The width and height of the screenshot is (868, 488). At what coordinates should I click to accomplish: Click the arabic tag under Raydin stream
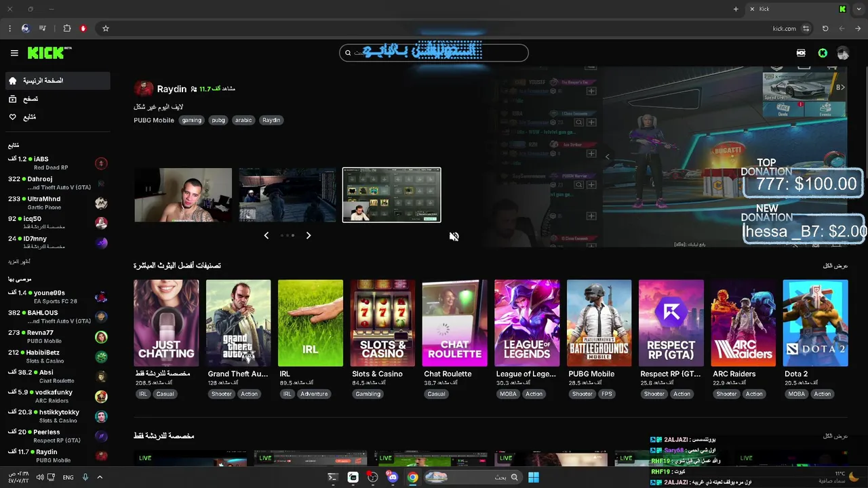tap(243, 120)
